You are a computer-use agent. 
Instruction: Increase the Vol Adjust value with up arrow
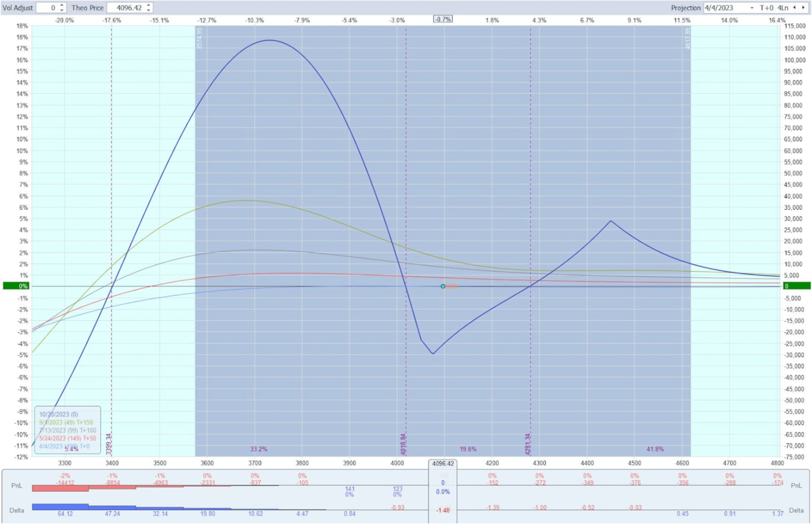coord(61,5)
